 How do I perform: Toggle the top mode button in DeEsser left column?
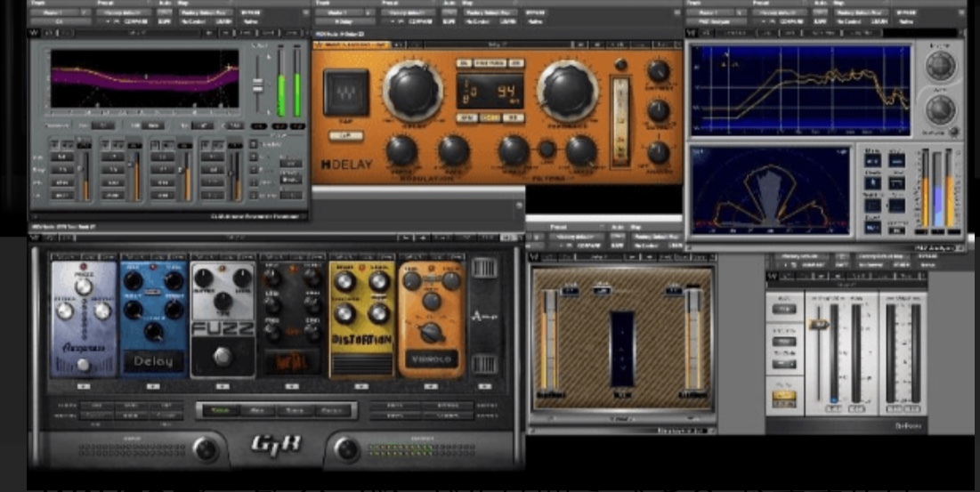[784, 309]
